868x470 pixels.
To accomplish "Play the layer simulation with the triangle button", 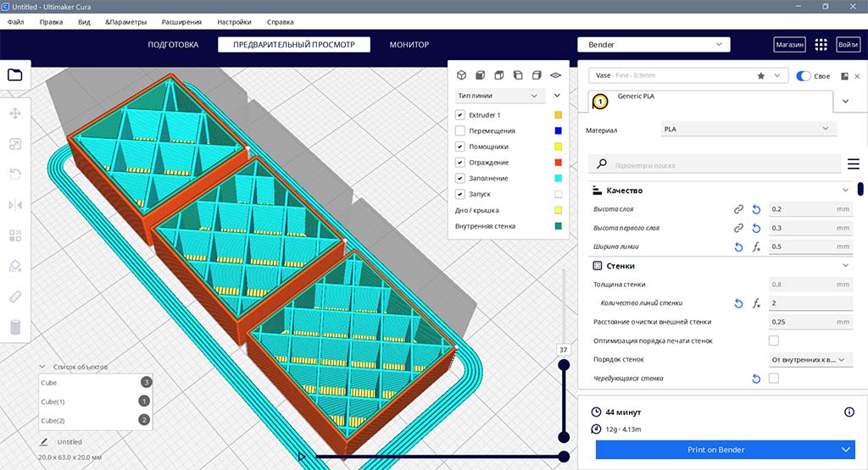I will (302, 456).
